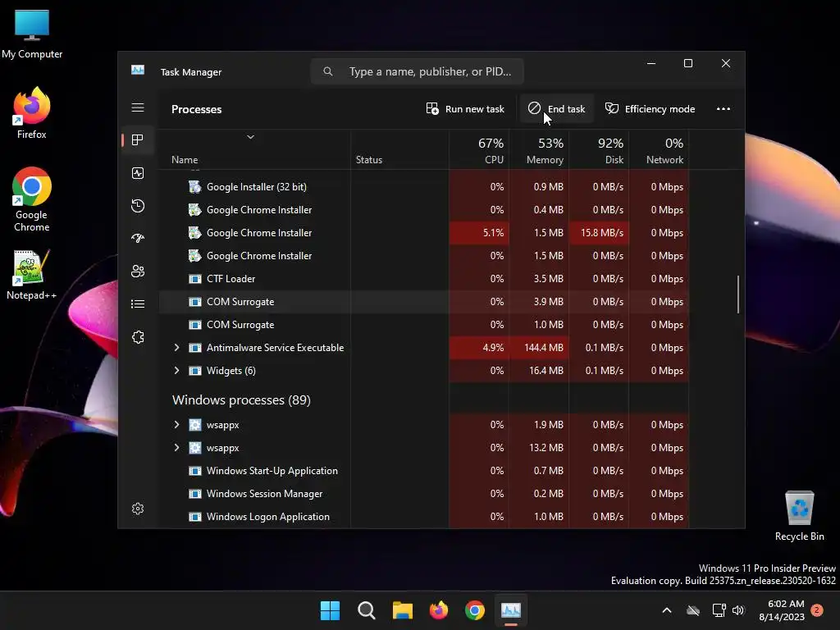Select Windows Logon Application row
Screen dimensions: 840x630
coord(424,517)
